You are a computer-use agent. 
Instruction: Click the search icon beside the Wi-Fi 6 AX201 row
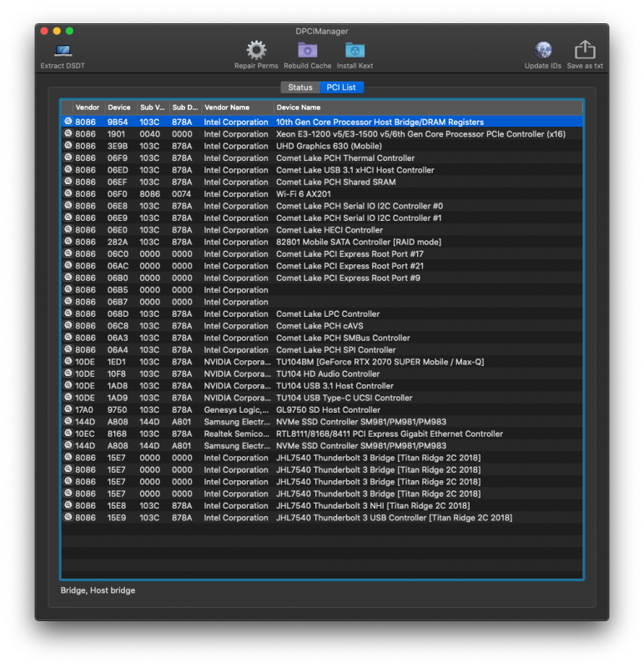pyautogui.click(x=67, y=194)
